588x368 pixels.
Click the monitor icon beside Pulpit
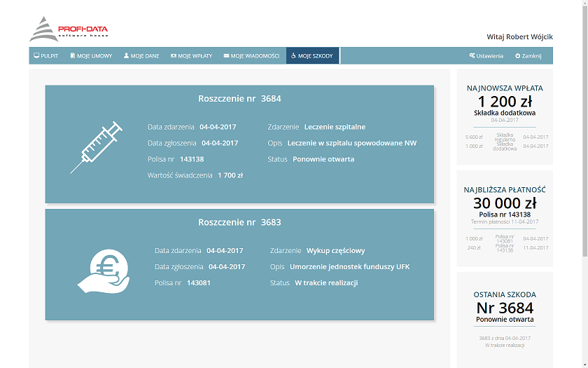pyautogui.click(x=36, y=55)
